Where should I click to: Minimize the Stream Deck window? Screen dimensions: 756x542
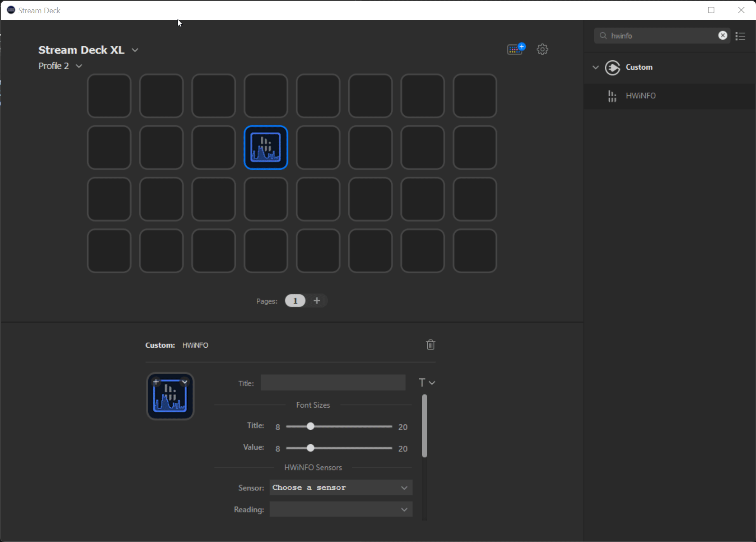pyautogui.click(x=682, y=10)
